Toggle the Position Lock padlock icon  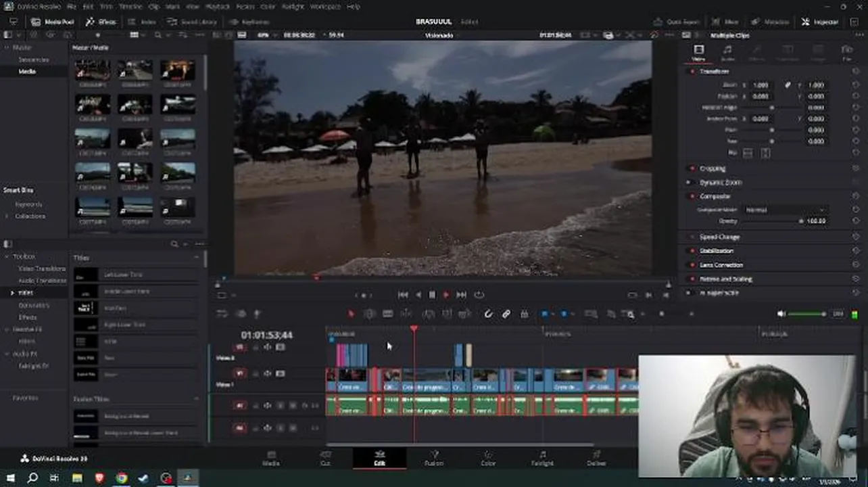[524, 314]
